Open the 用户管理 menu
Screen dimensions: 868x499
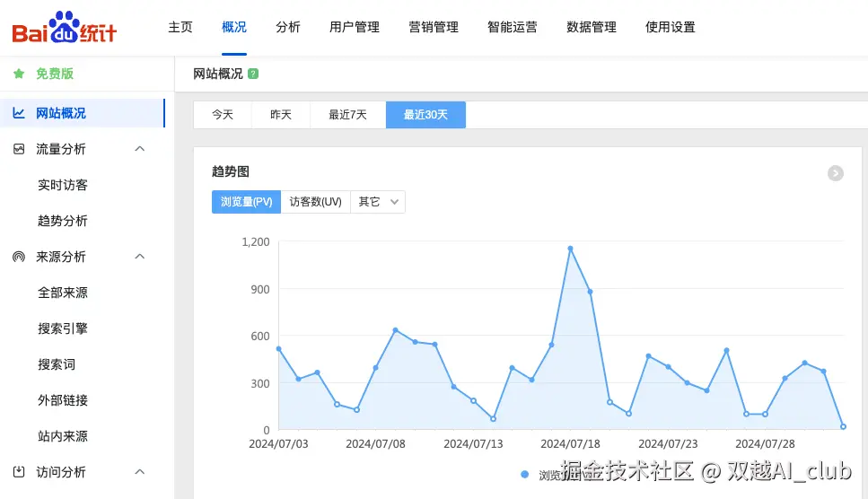click(x=355, y=27)
